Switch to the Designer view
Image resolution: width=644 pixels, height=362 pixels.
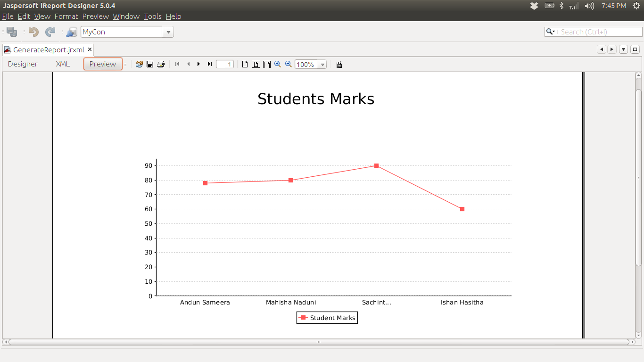click(22, 64)
